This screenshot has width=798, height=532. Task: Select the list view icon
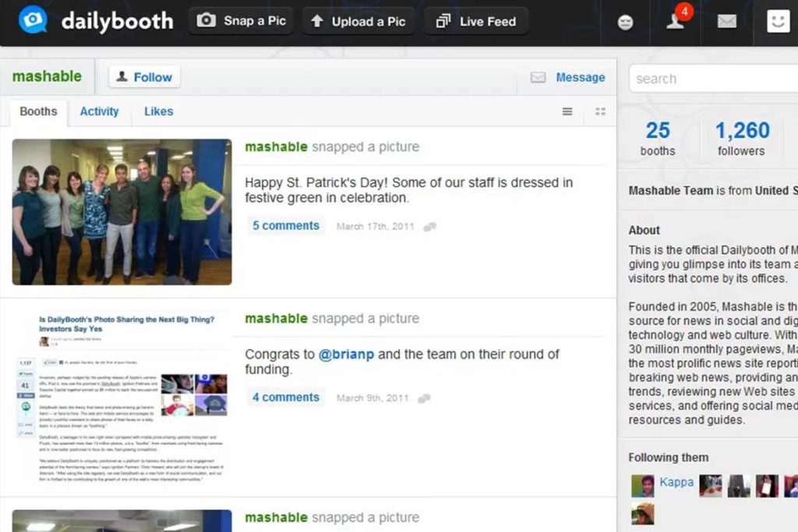coord(567,111)
